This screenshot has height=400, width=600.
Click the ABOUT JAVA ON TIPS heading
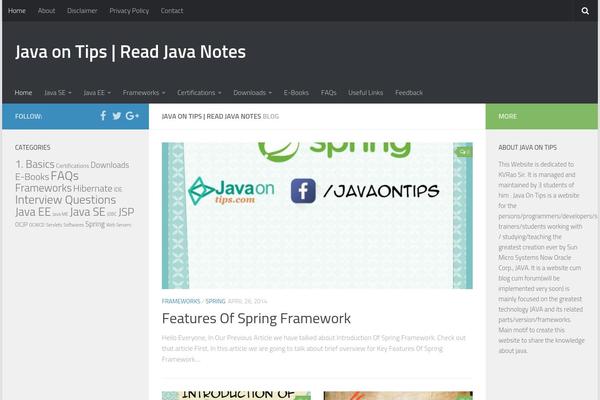(527, 147)
